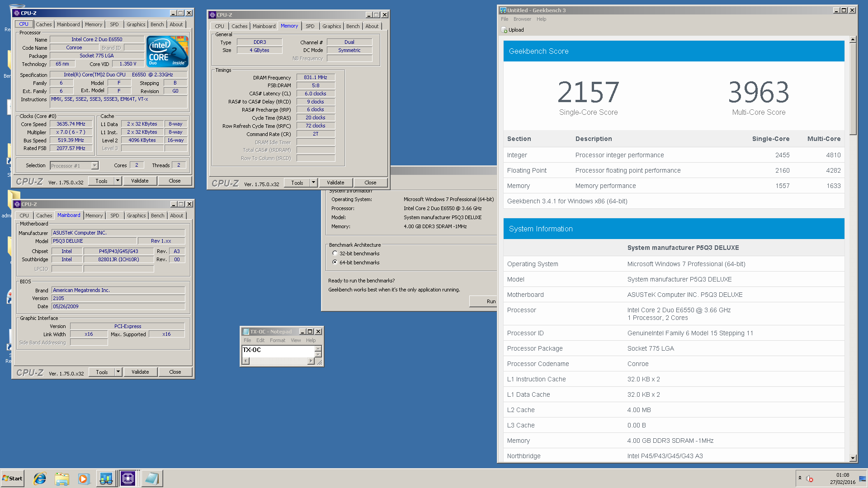This screenshot has width=868, height=488.
Task: Click the L2 Cache 4.00 MB row
Action: (x=674, y=410)
